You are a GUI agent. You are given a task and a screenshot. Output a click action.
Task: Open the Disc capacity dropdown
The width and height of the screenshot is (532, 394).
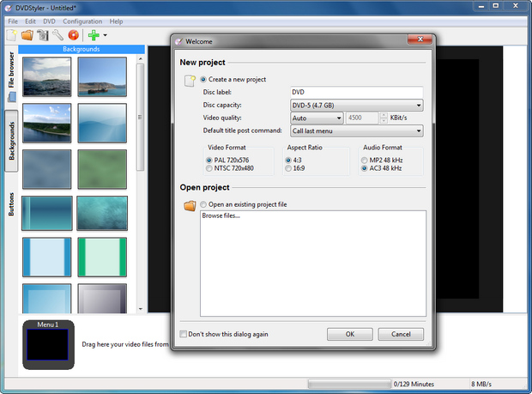[x=357, y=106]
